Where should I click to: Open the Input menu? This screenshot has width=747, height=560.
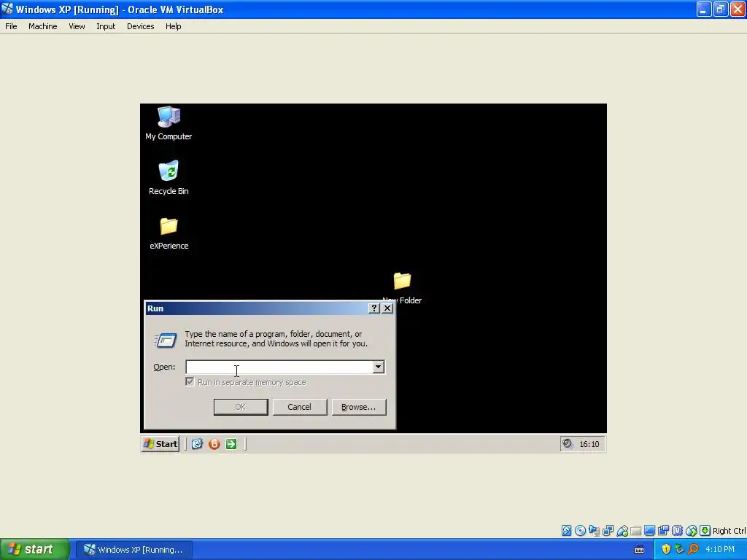[106, 26]
